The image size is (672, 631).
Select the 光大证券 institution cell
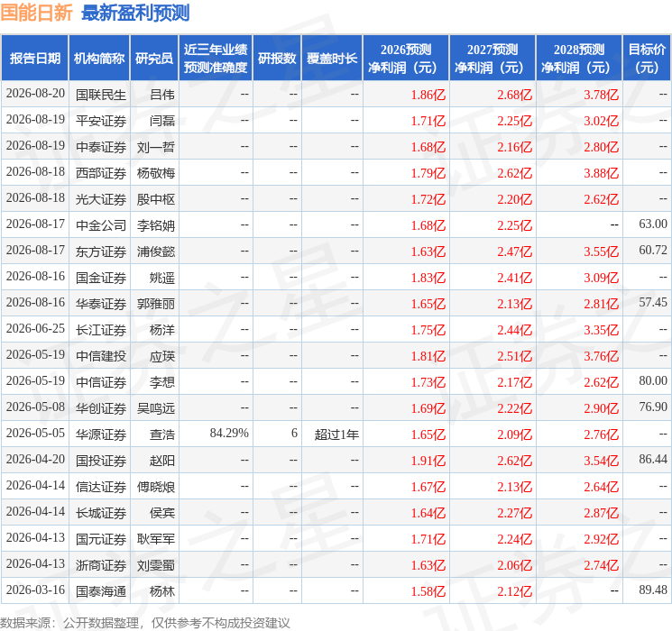101,199
